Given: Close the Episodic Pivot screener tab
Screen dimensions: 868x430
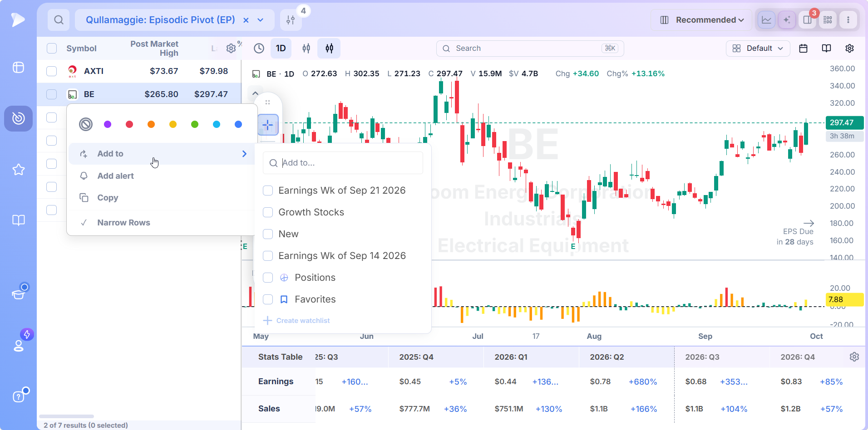Looking at the screenshot, I should [246, 20].
